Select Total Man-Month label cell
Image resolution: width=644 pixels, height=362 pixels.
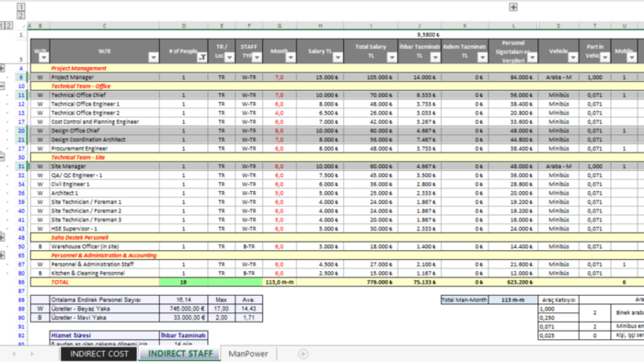click(465, 300)
